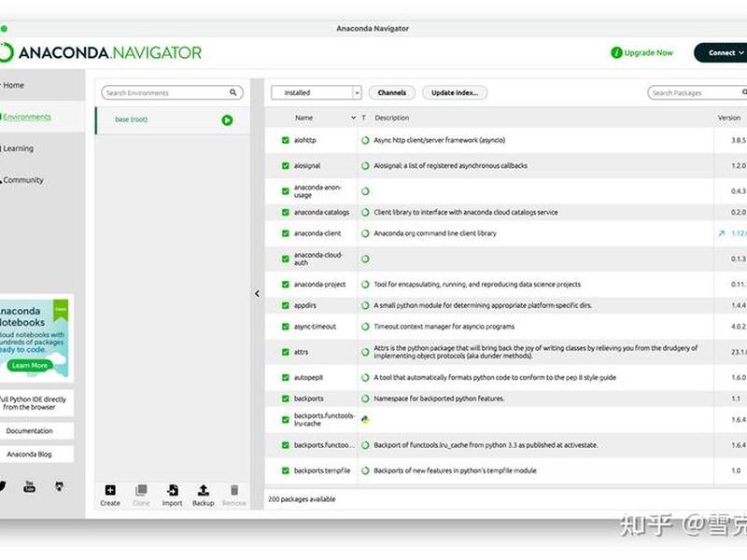Click the Backup environment icon
747x560 pixels.
coord(204,490)
